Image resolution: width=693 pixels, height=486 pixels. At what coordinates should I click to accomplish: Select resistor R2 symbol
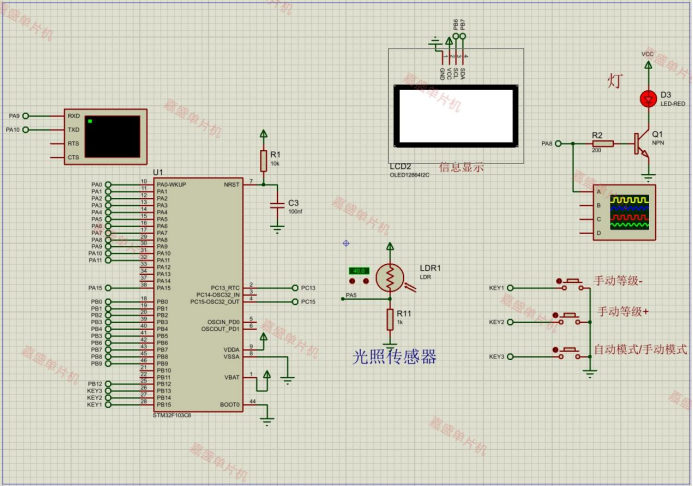click(603, 144)
